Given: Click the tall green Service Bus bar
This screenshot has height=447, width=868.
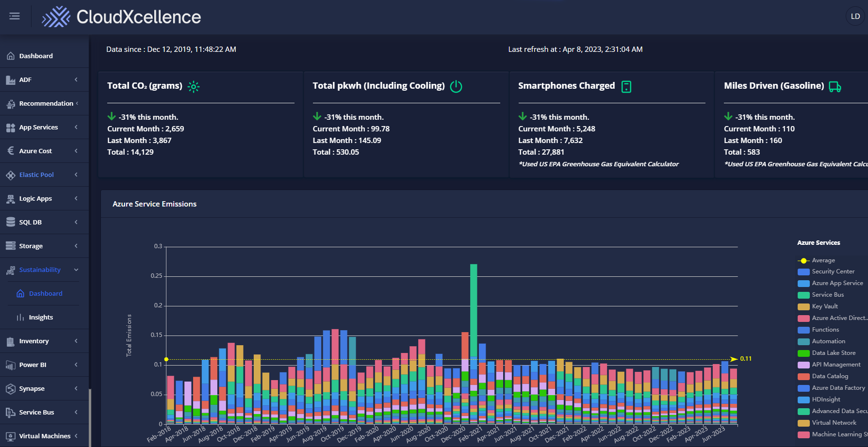Looking at the screenshot, I should 474,310.
